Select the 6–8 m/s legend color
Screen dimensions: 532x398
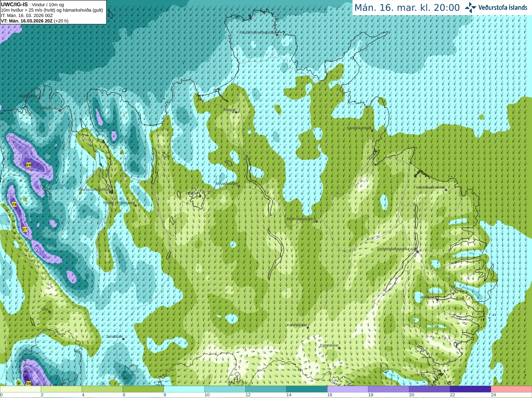(143, 389)
